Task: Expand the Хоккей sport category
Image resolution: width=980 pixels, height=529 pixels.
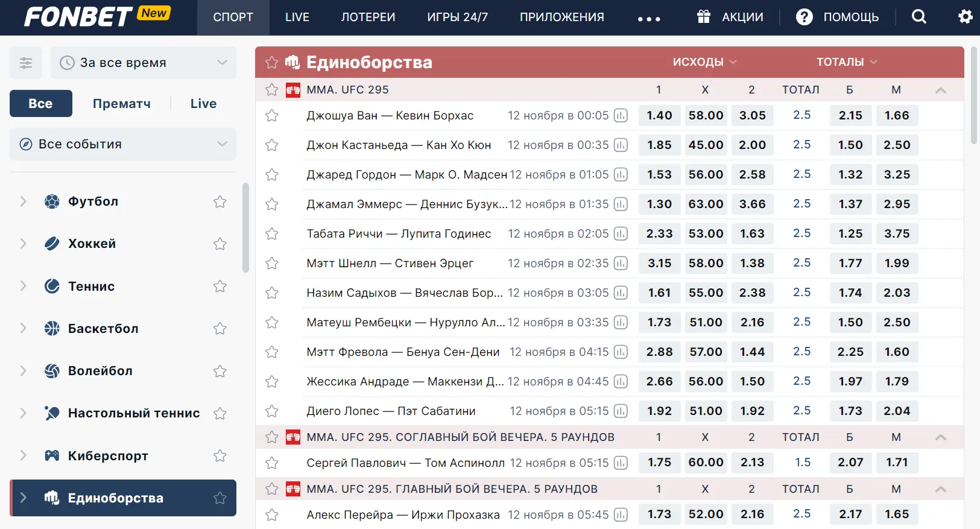Action: [24, 244]
